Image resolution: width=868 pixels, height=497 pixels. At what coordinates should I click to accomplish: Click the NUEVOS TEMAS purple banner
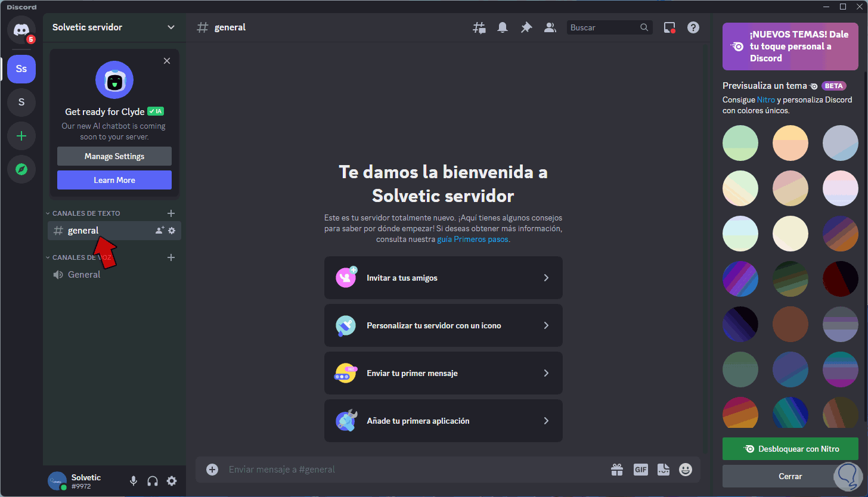[x=790, y=46]
